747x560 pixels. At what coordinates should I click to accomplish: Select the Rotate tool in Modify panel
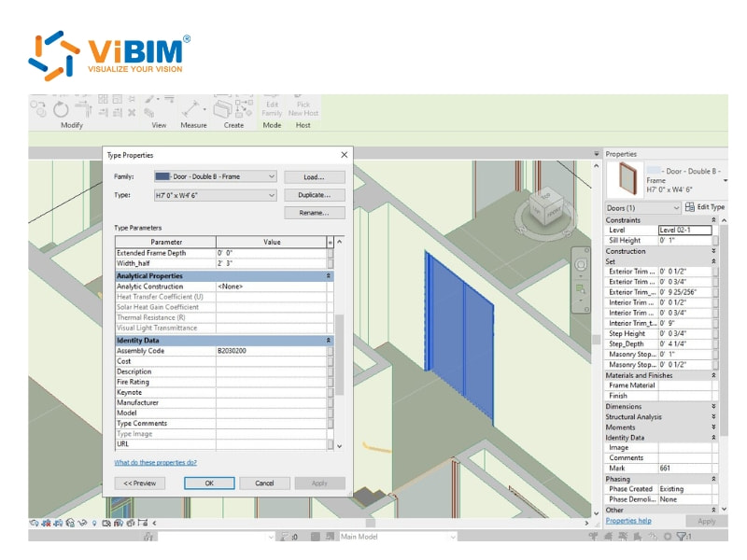click(61, 106)
